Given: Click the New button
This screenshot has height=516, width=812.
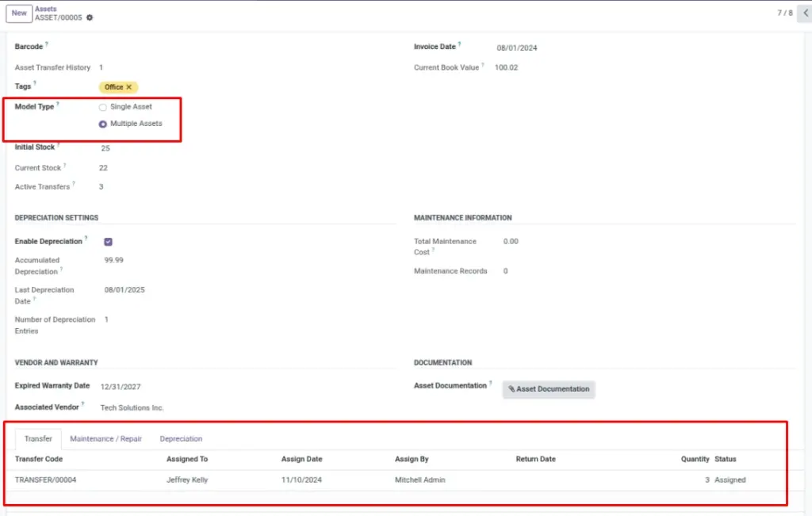Looking at the screenshot, I should click(x=19, y=13).
